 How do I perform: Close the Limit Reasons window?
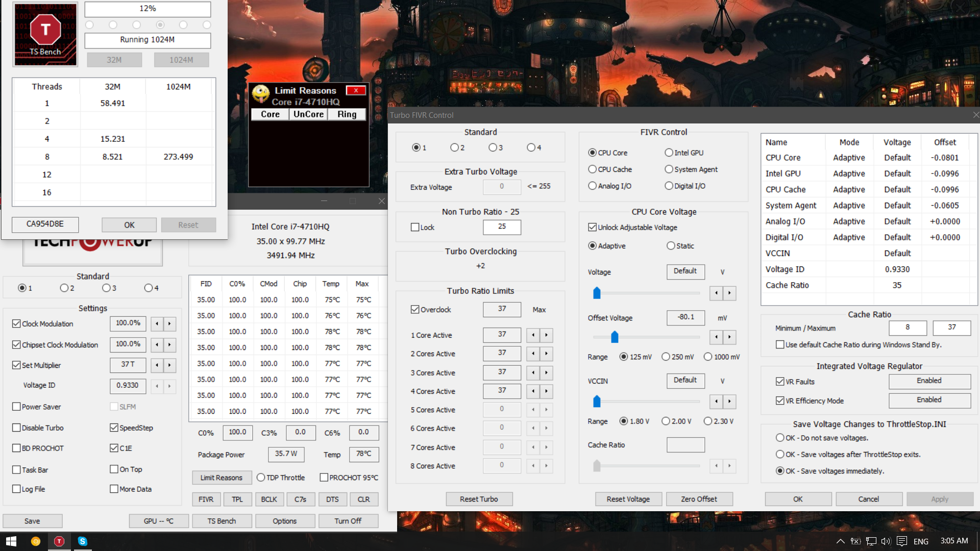click(x=356, y=90)
